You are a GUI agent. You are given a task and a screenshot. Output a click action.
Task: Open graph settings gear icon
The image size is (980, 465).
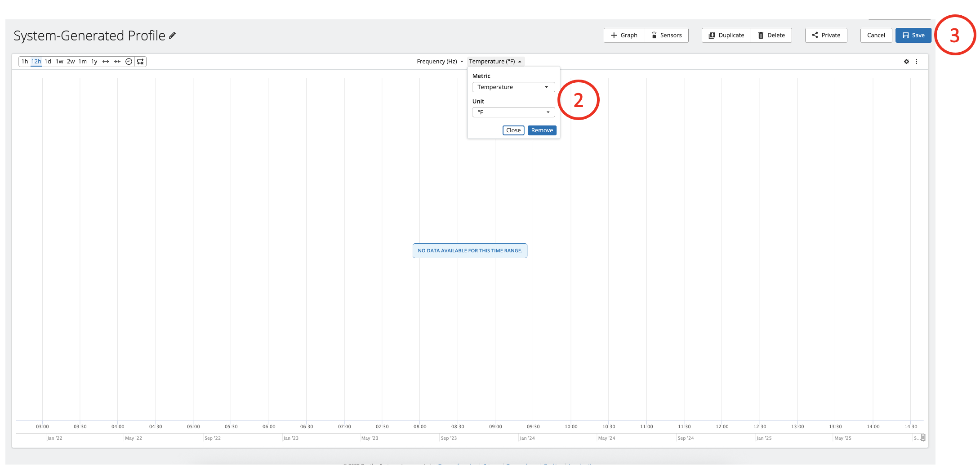(x=907, y=62)
